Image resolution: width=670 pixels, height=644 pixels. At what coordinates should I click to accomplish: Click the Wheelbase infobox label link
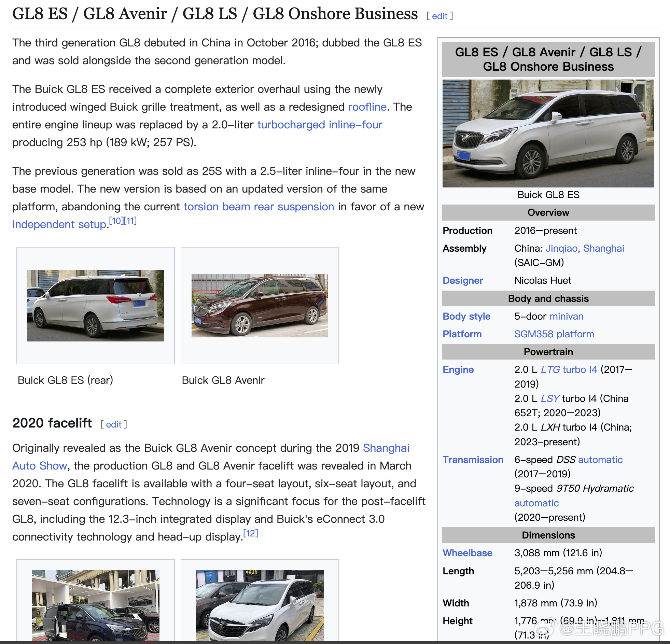(467, 554)
